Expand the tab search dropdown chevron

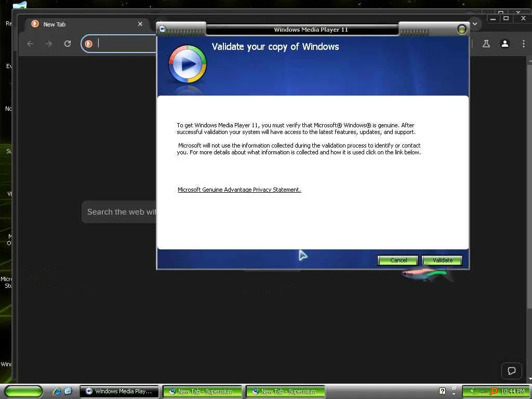[475, 24]
